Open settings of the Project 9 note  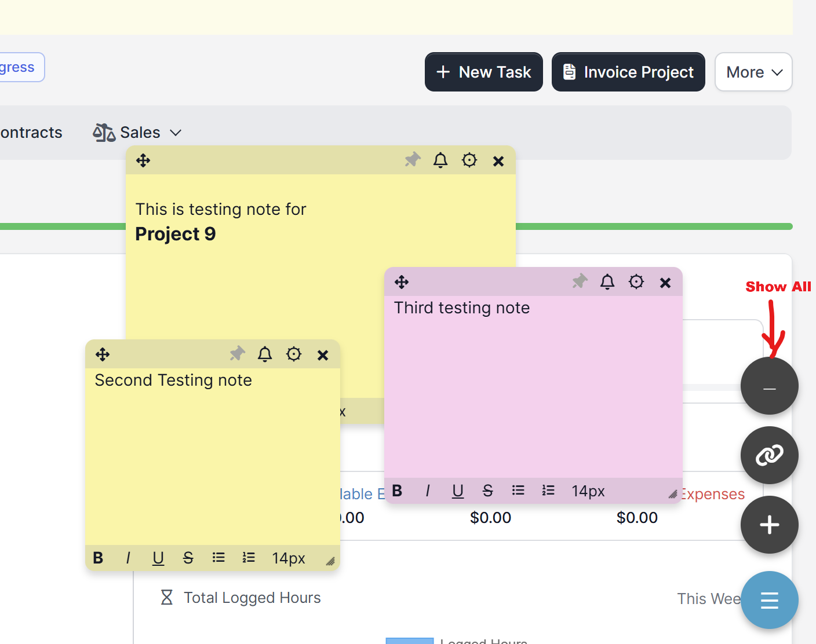(469, 160)
